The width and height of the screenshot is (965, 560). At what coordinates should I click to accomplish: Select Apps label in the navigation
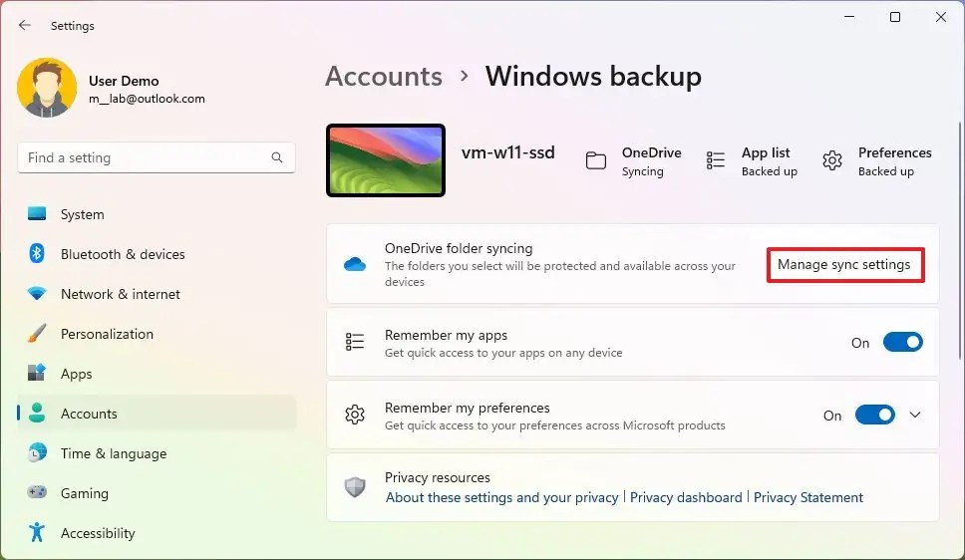(77, 374)
